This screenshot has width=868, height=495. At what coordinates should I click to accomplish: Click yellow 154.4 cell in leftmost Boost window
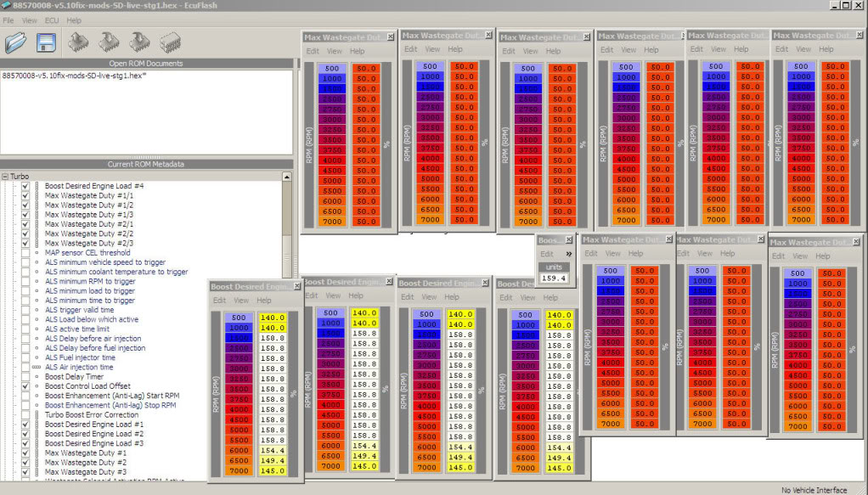pyautogui.click(x=273, y=450)
